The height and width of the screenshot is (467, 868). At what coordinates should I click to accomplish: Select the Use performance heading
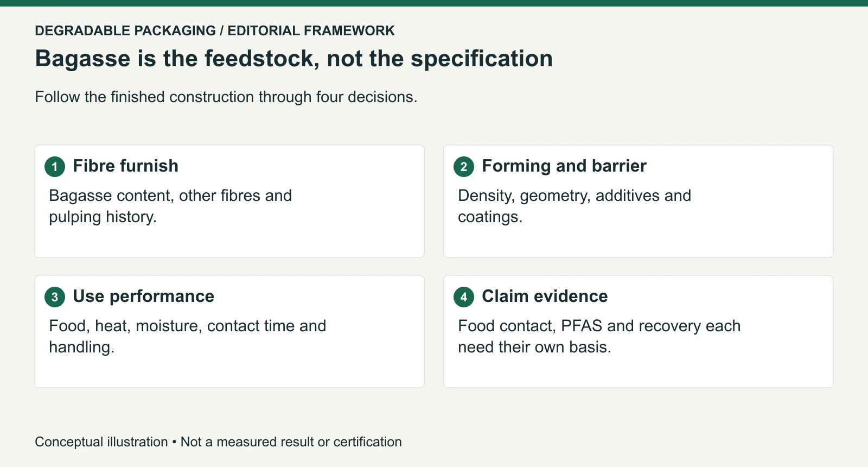point(143,296)
